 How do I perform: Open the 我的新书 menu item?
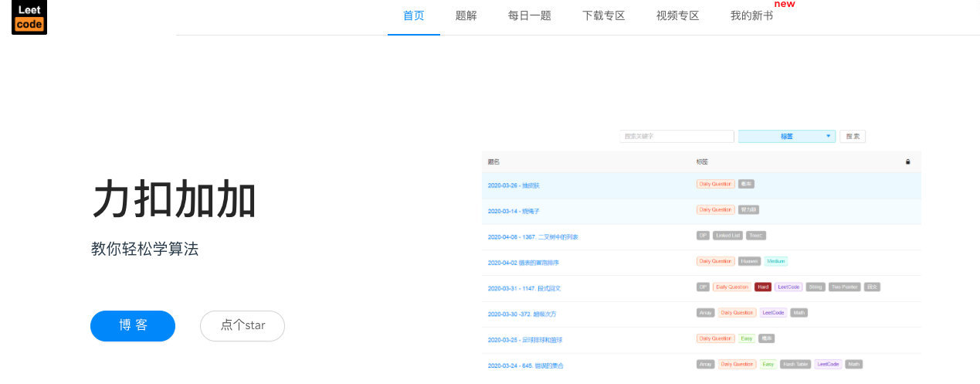click(x=752, y=15)
